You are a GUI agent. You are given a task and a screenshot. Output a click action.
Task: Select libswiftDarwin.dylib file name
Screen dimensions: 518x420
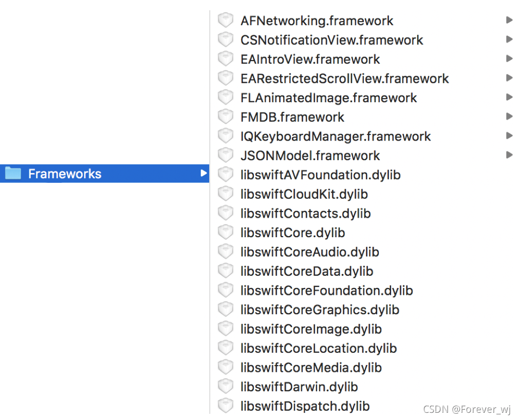pos(299,387)
